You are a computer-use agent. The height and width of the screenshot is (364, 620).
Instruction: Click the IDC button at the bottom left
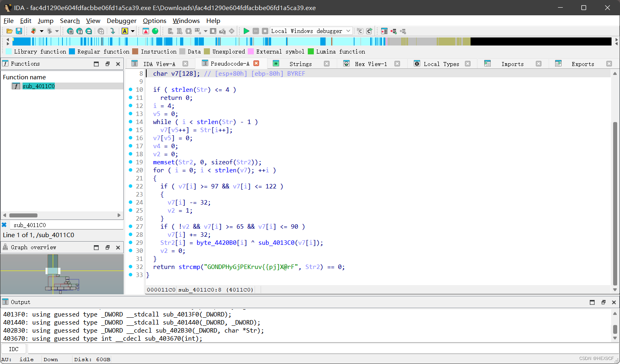(13, 349)
